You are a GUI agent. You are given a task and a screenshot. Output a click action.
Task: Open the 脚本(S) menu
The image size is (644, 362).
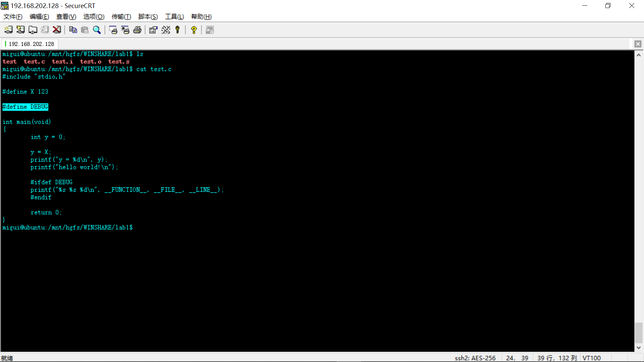(148, 16)
